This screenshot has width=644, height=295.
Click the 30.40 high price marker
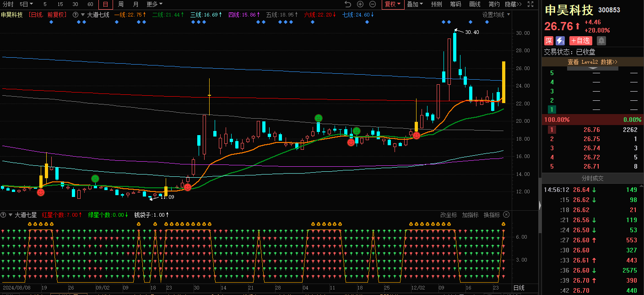(471, 32)
